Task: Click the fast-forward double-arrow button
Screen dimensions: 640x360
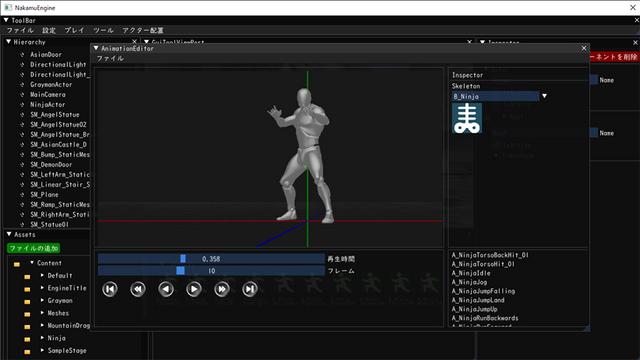Action: pos(222,289)
